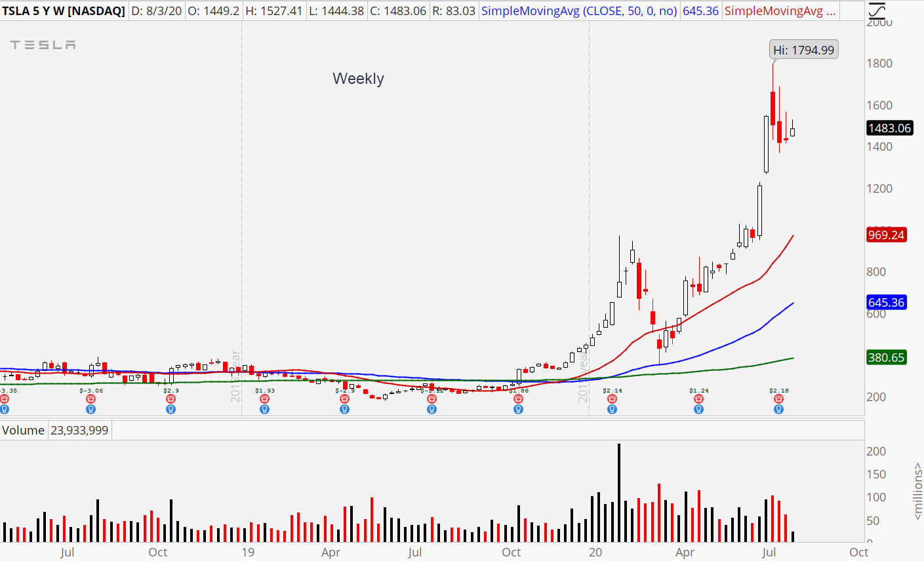Image resolution: width=924 pixels, height=561 pixels.
Task: Click the '$1.24' earnings value label
Action: [x=699, y=391]
